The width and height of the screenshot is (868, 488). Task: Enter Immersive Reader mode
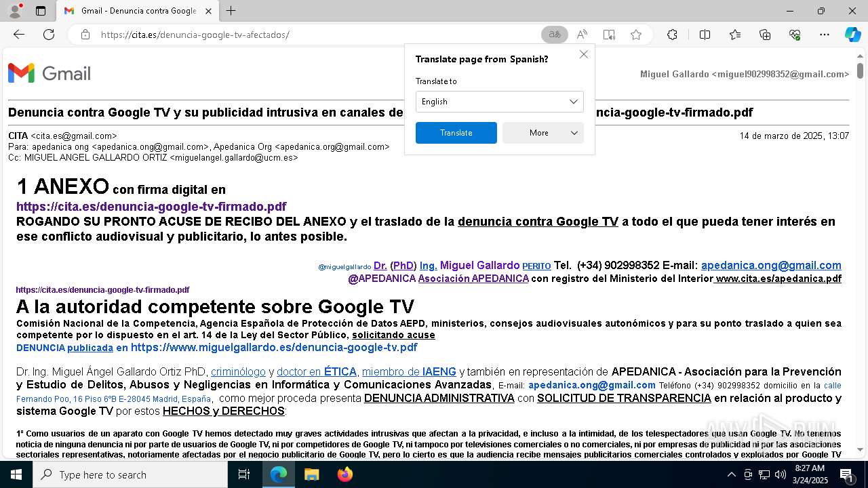click(609, 35)
